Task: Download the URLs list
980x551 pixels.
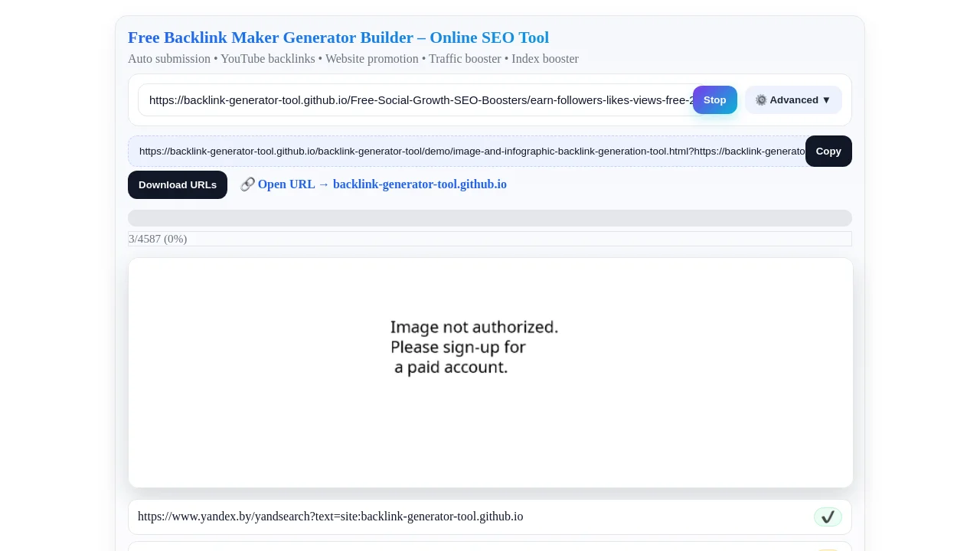Action: [178, 185]
